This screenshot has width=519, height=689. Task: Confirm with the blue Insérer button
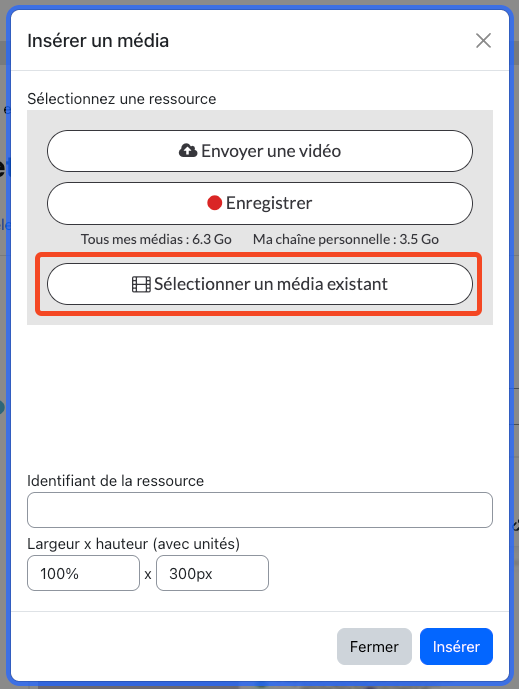coord(456,646)
